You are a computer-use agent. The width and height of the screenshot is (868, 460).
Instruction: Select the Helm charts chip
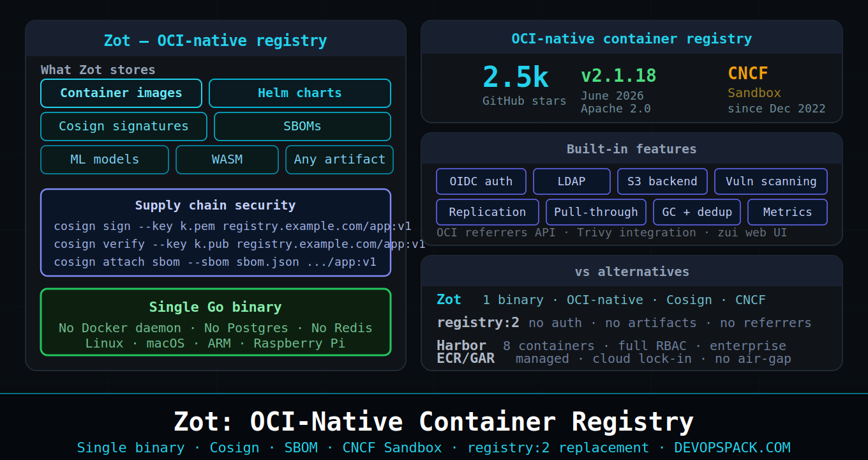pyautogui.click(x=300, y=93)
